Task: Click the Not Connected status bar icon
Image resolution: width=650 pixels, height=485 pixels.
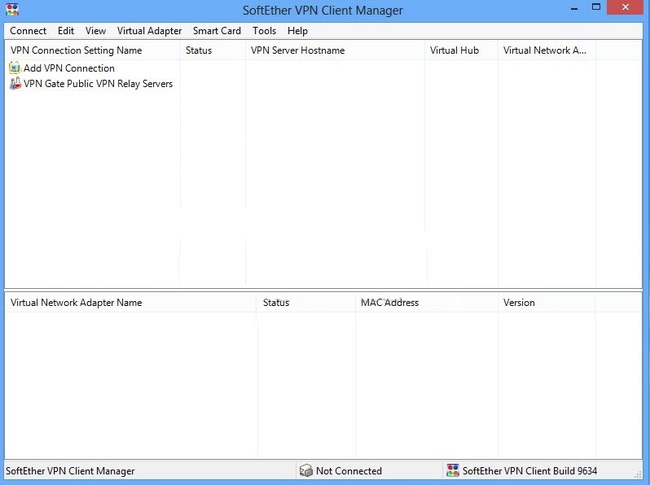Action: tap(306, 470)
